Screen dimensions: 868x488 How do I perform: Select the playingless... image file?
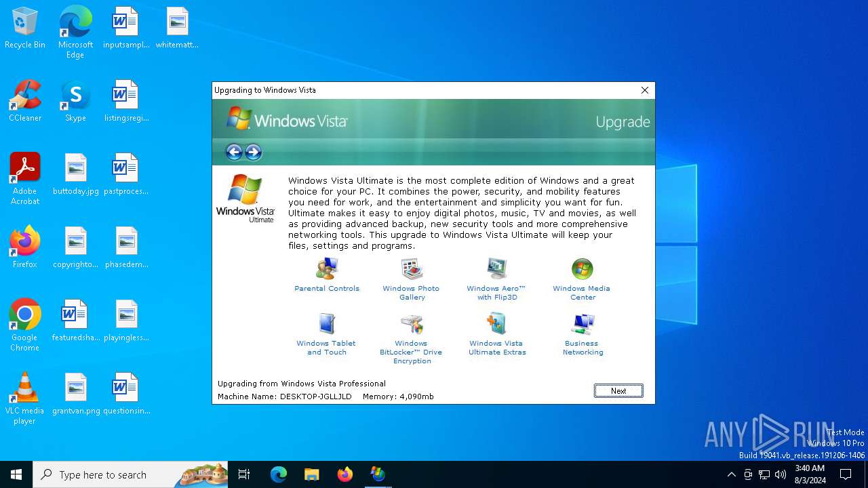(x=125, y=321)
